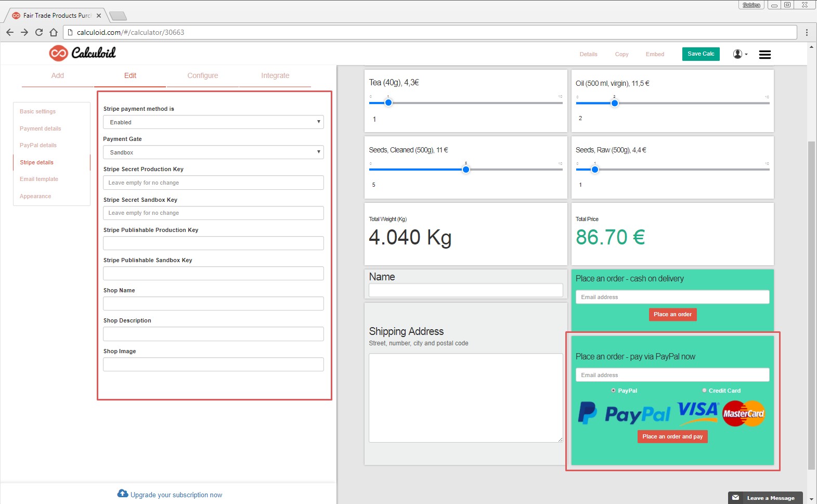
Task: Click the Seeds, Cleaned slider handle
Action: tap(466, 169)
